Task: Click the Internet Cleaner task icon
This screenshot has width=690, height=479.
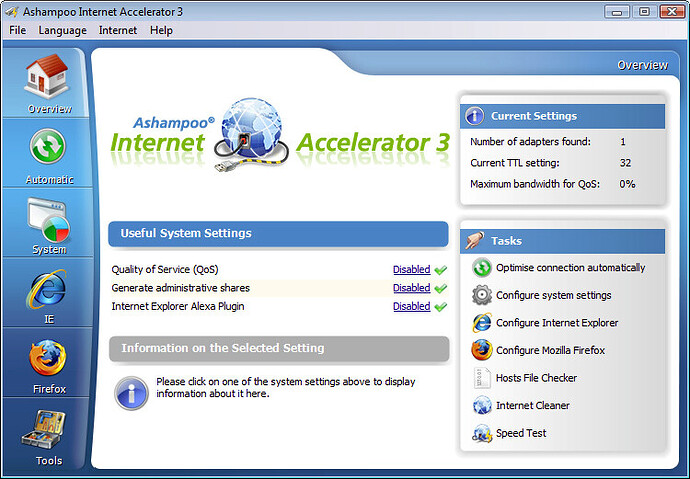Action: click(481, 406)
